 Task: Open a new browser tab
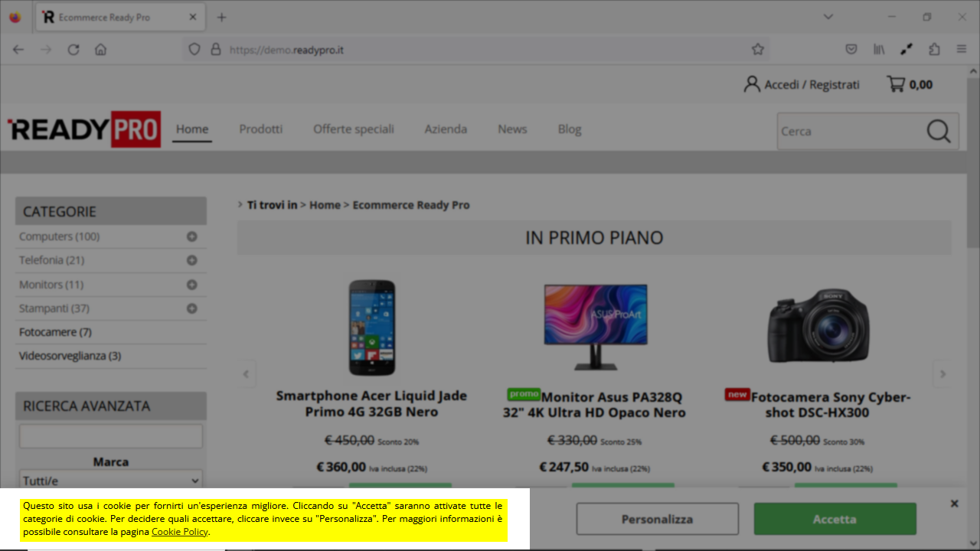221,17
